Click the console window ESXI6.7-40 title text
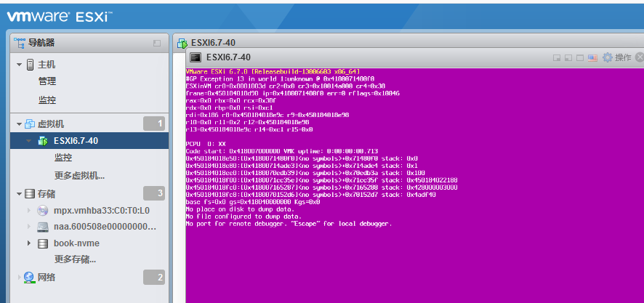644x303 pixels. pos(228,57)
